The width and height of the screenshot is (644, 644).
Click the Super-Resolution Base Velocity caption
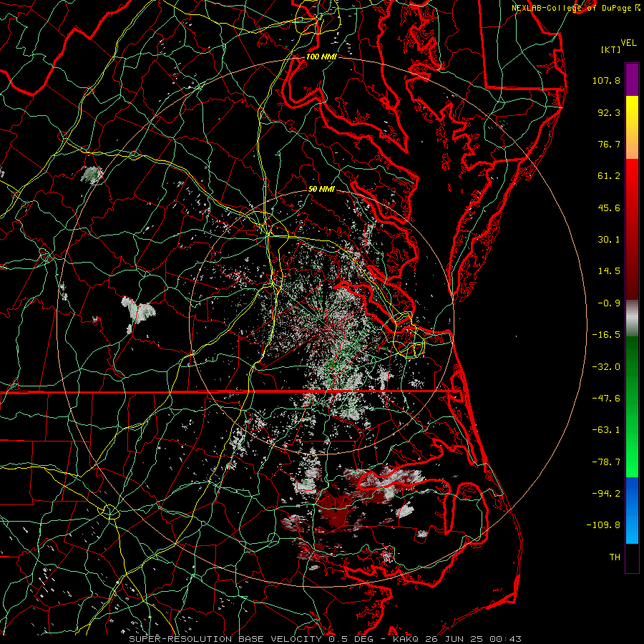(326, 639)
